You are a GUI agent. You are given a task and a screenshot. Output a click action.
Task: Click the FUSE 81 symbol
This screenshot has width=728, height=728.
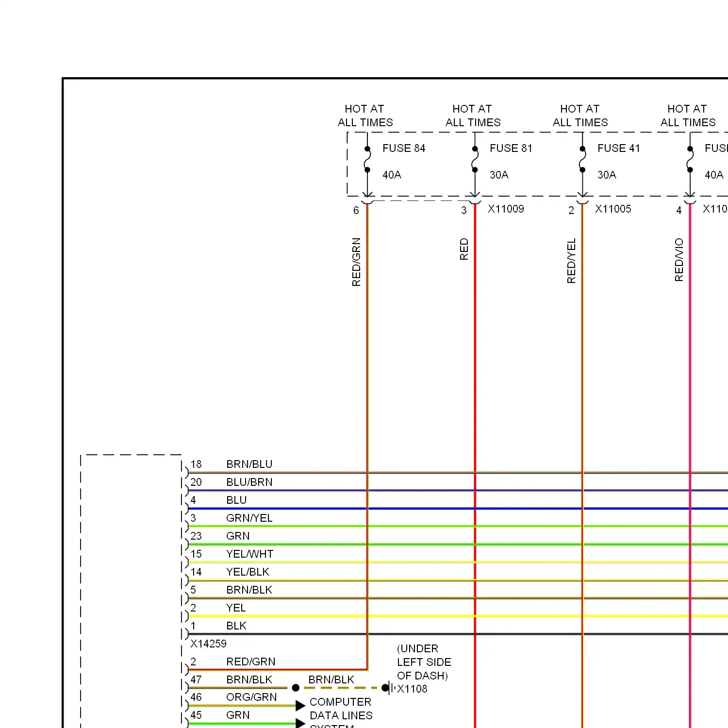[x=475, y=159]
